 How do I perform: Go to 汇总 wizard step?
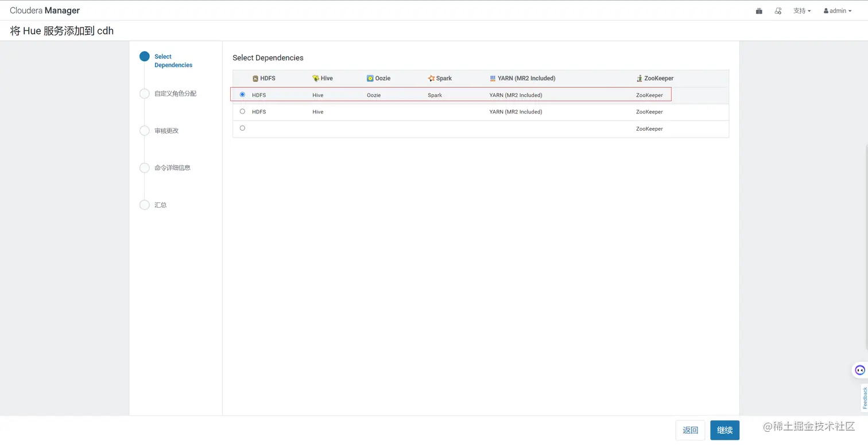pos(160,205)
